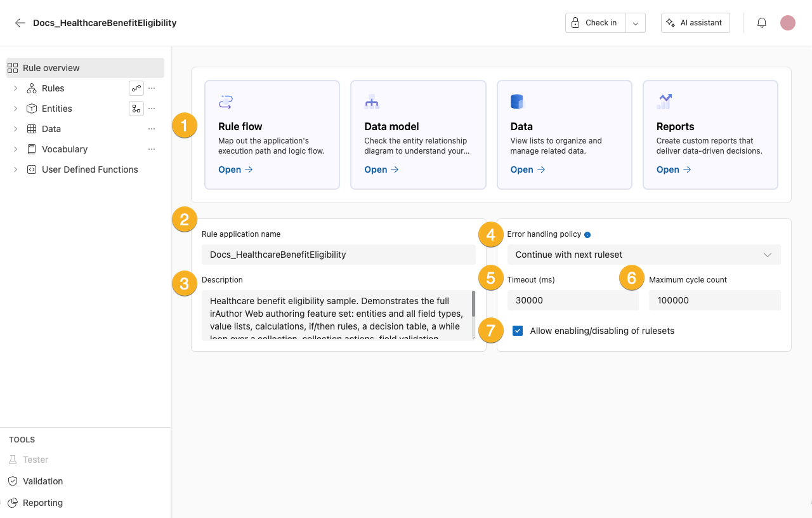The height and width of the screenshot is (518, 812).
Task: Expand the User Defined Functions node
Action: click(16, 169)
